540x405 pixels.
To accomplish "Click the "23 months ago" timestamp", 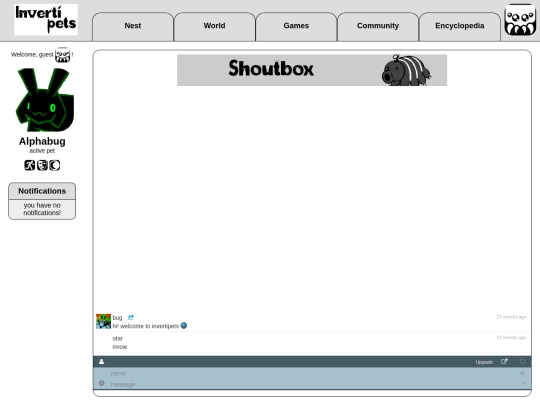I will tap(511, 317).
